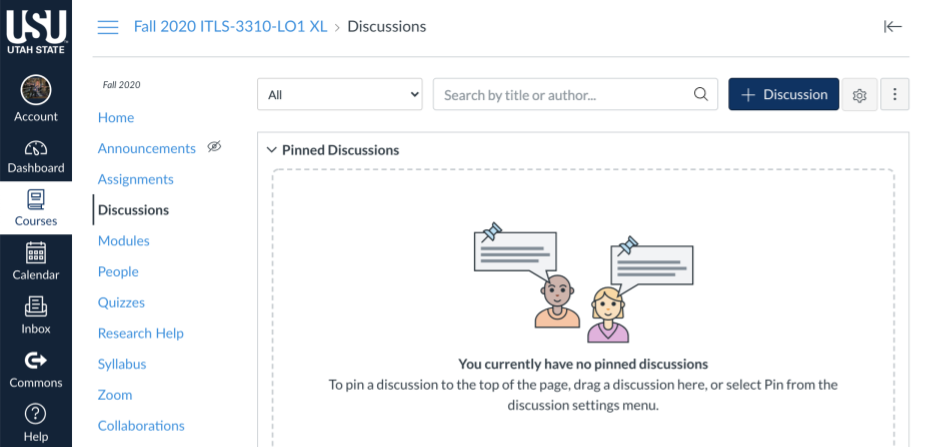
Task: Open the Courses book icon
Action: (36, 200)
